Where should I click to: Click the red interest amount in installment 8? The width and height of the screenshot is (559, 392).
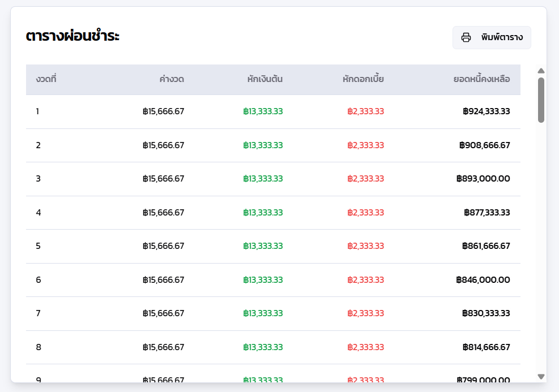tap(365, 347)
